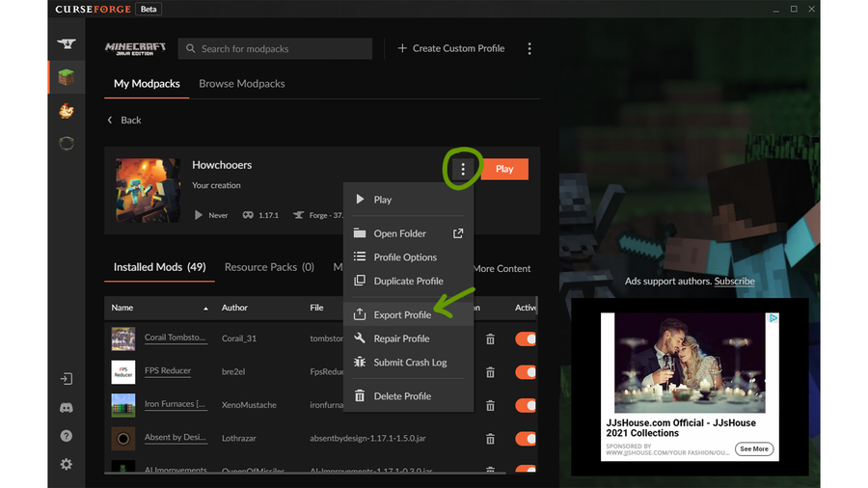Choose Play in the context menu

409,200
